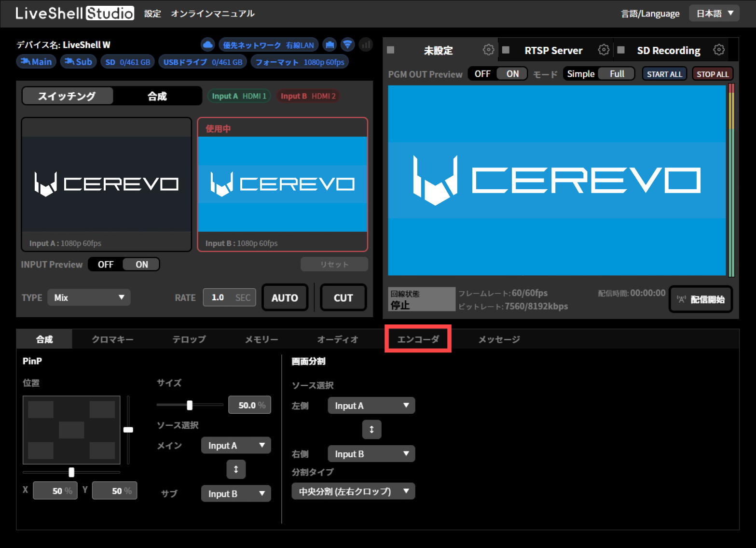
Task: Click the mobile signal bars icon
Action: (366, 44)
